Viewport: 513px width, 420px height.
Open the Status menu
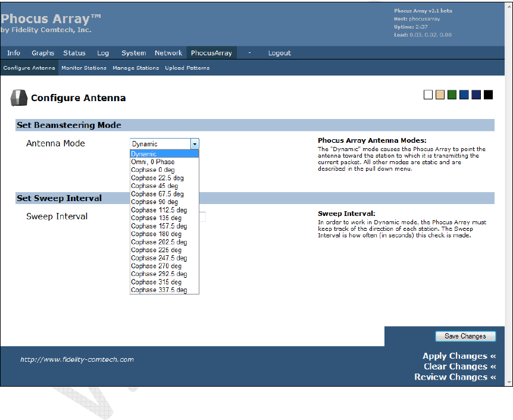(x=74, y=53)
